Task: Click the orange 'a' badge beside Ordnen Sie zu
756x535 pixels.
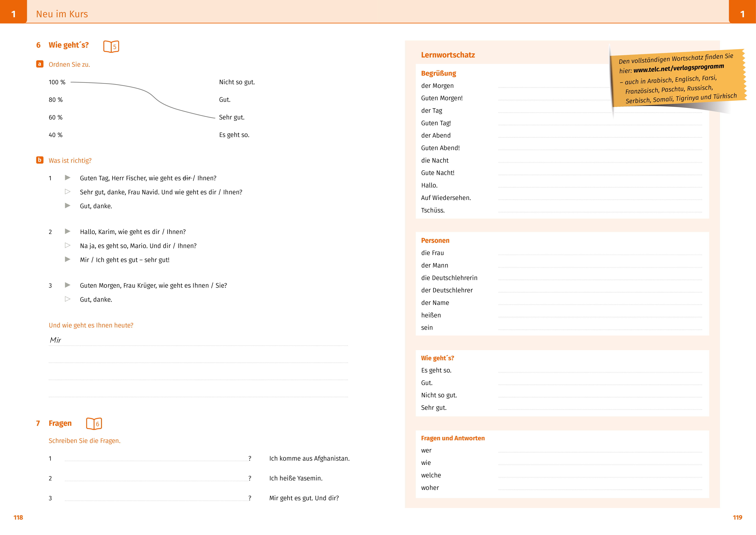Action: click(39, 64)
